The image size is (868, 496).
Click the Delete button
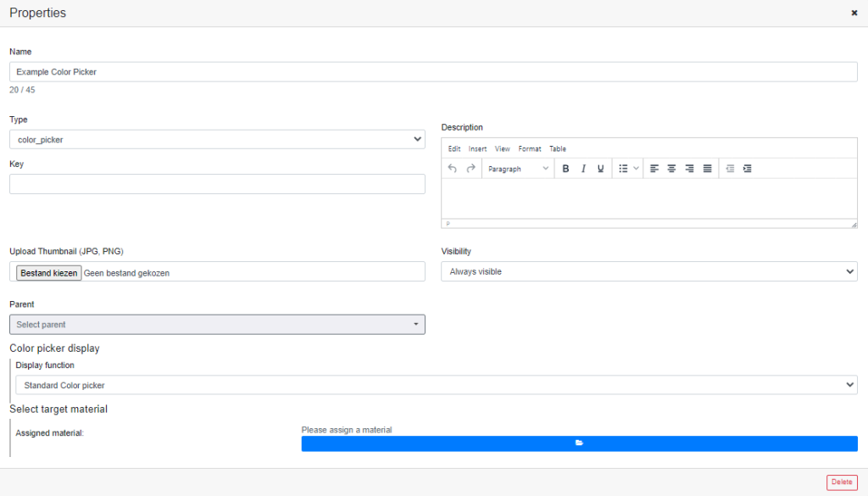842,482
